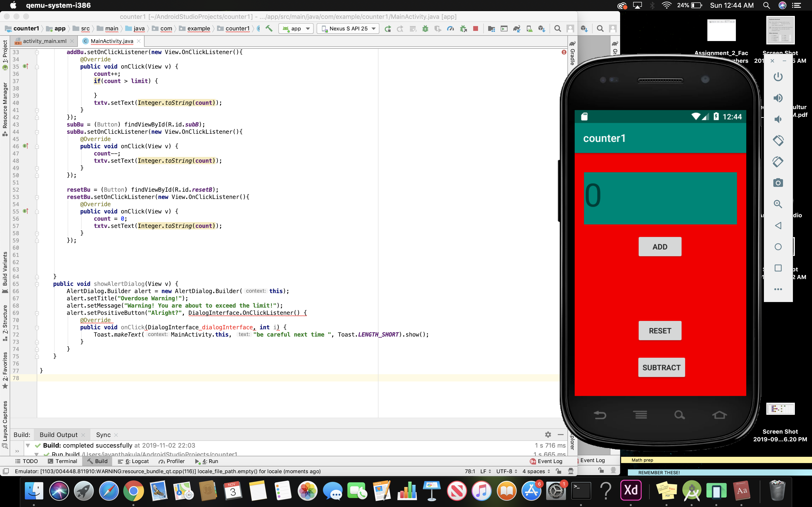Open the AVD Manager icon

[x=529, y=28]
